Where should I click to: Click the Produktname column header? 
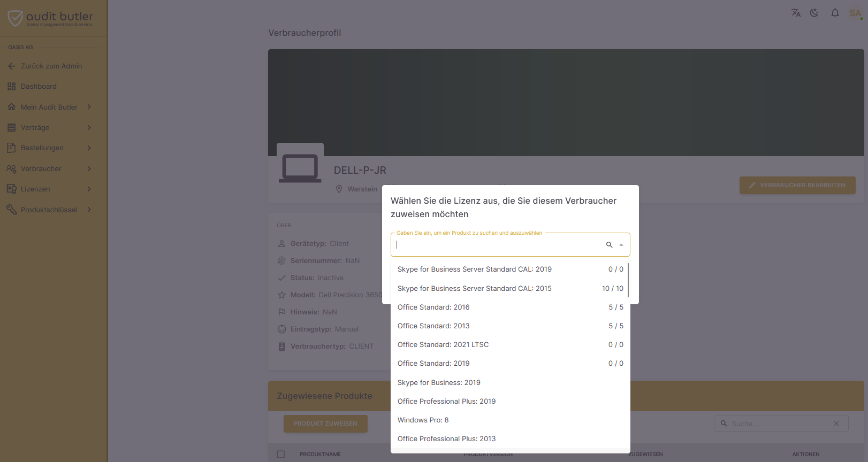(x=320, y=455)
